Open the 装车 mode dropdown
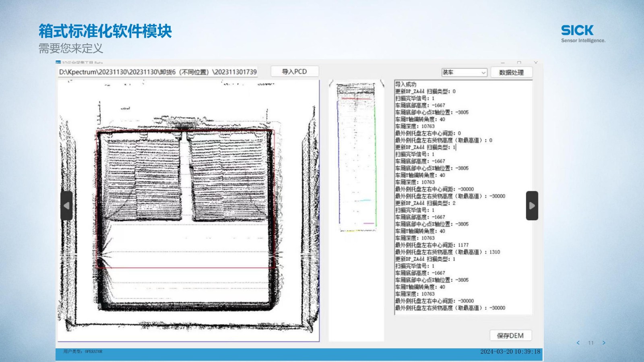 pyautogui.click(x=464, y=72)
